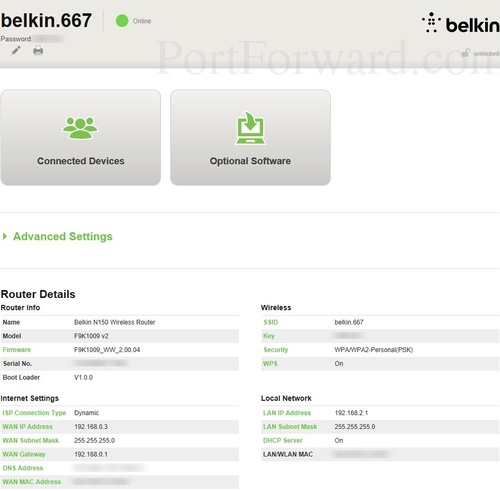Click the Local Network heading
The height and width of the screenshot is (491, 500).
point(286,398)
